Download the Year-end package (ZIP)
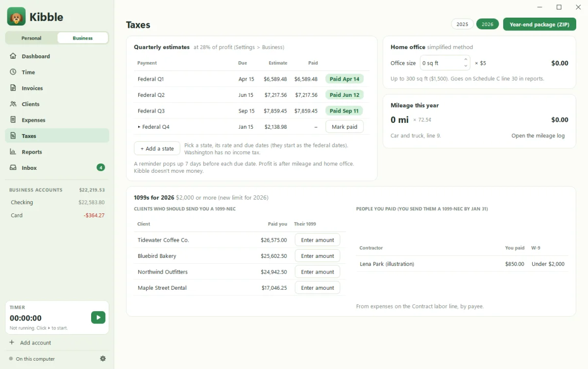The width and height of the screenshot is (588, 369). coord(539,24)
